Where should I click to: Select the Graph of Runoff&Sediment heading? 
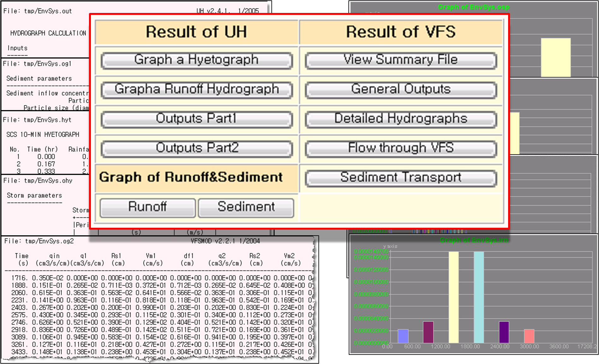[x=191, y=177]
